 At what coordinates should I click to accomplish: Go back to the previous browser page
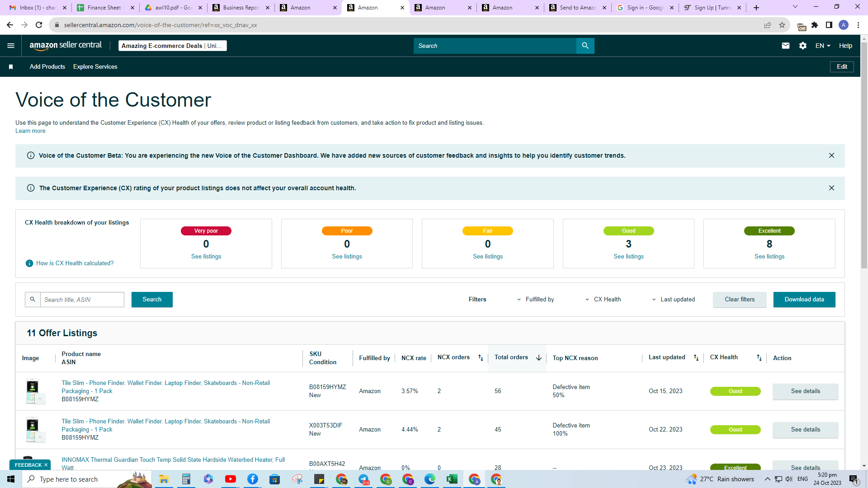point(10,25)
